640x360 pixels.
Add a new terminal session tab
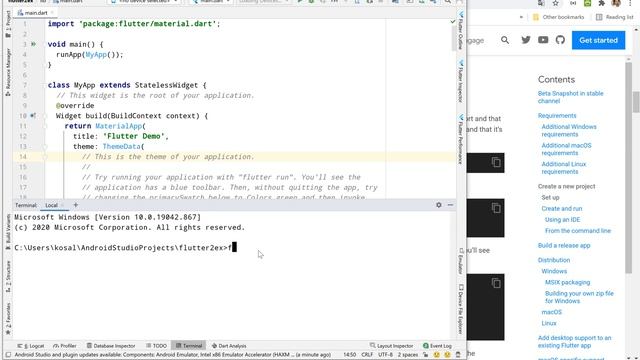(x=76, y=205)
